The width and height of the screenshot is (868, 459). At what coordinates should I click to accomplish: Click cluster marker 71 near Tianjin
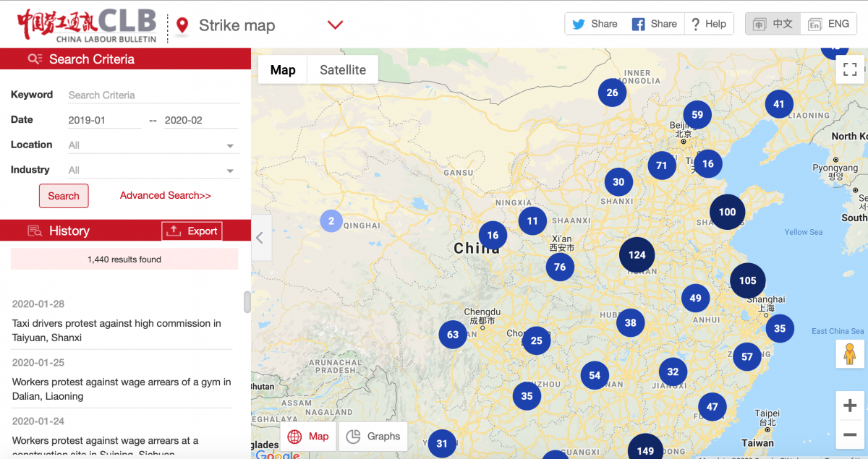point(662,166)
